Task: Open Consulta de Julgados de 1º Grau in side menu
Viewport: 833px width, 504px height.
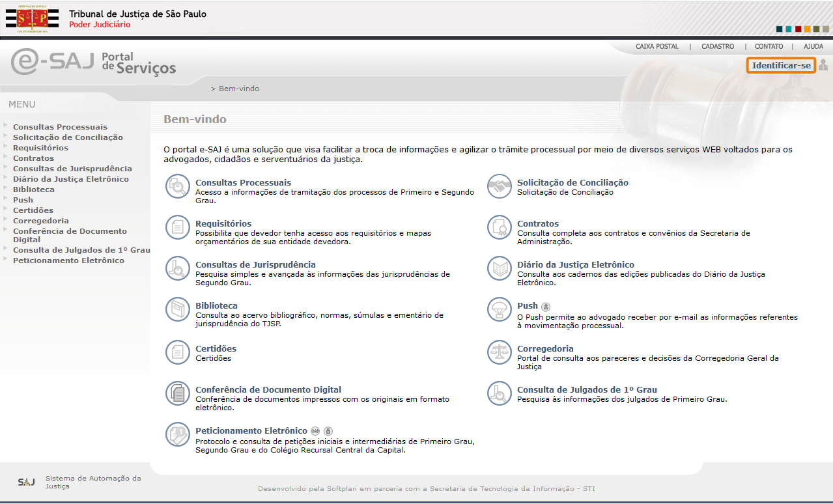Action: click(x=81, y=250)
